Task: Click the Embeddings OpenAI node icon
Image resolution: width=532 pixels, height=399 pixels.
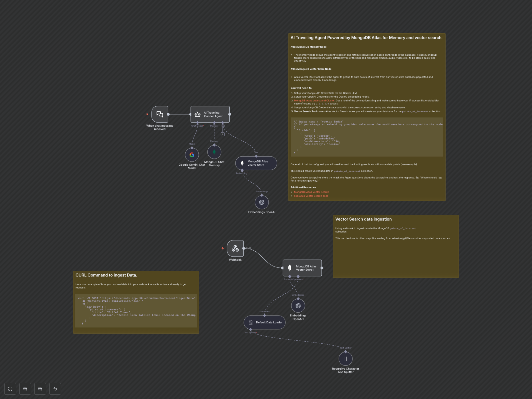Action: click(x=262, y=202)
